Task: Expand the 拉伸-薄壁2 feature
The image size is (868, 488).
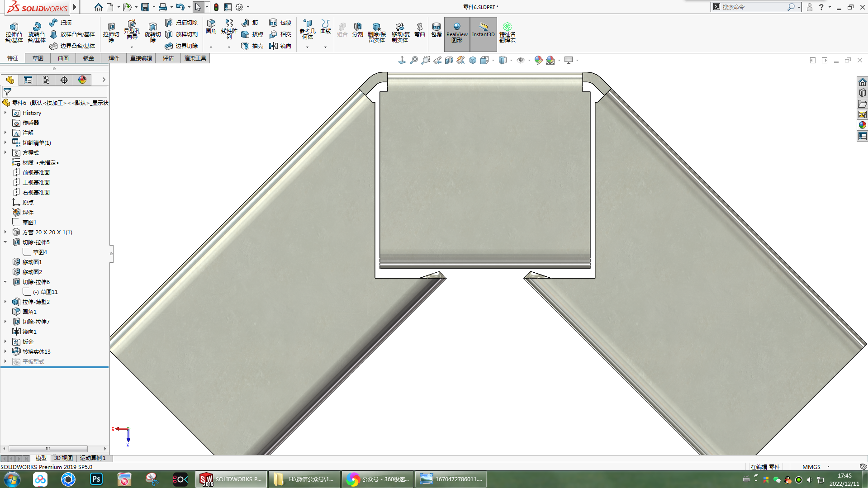Action: click(5, 302)
